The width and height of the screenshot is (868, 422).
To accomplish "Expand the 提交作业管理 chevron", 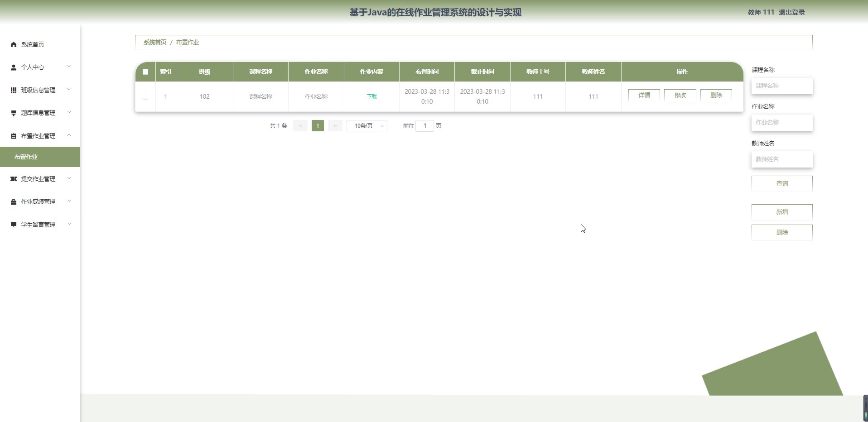I will coord(69,178).
